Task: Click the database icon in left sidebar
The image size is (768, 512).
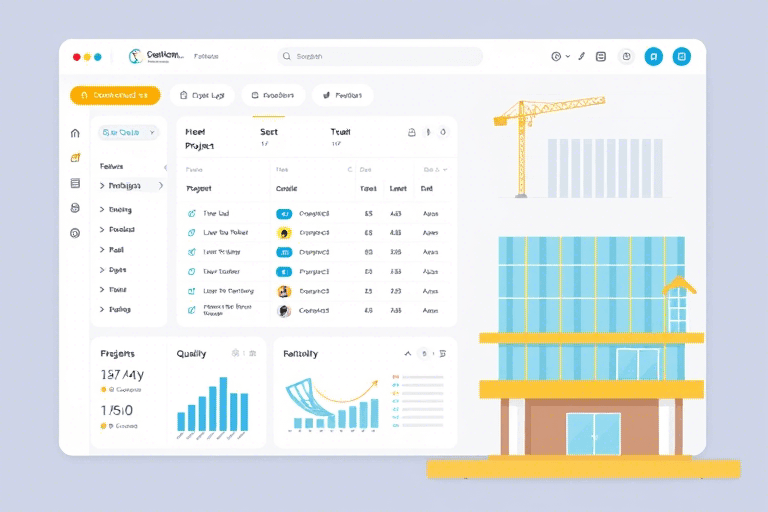Action: tap(75, 208)
